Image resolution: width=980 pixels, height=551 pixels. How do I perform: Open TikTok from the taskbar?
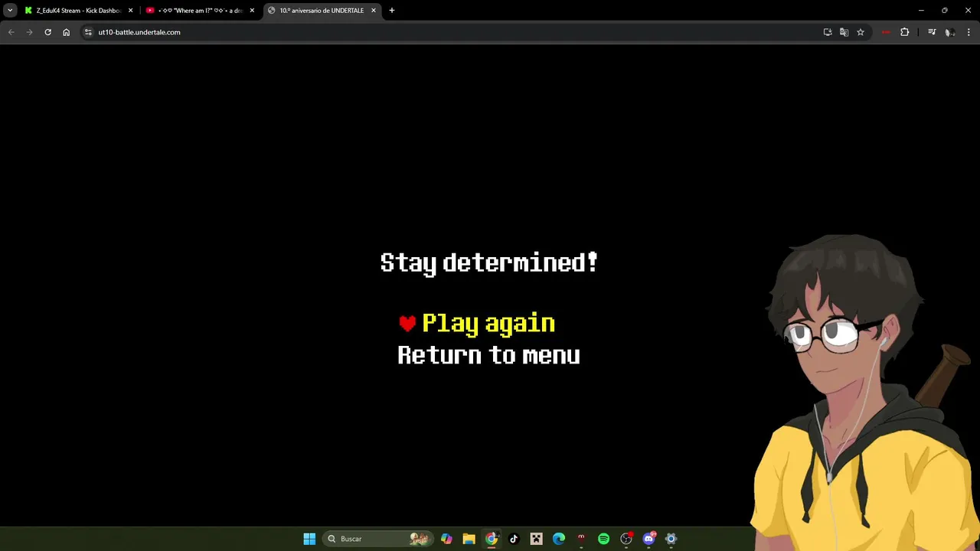coord(514,539)
